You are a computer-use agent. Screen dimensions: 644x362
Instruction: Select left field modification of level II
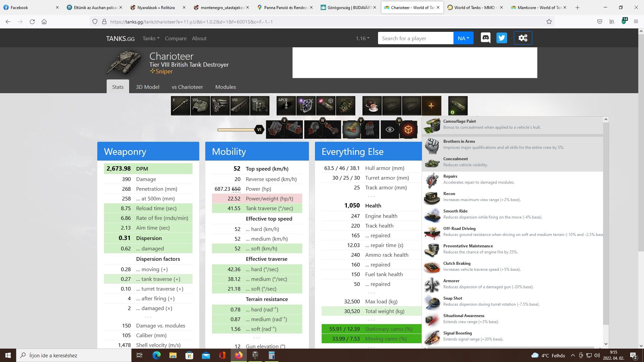pyautogui.click(x=275, y=129)
